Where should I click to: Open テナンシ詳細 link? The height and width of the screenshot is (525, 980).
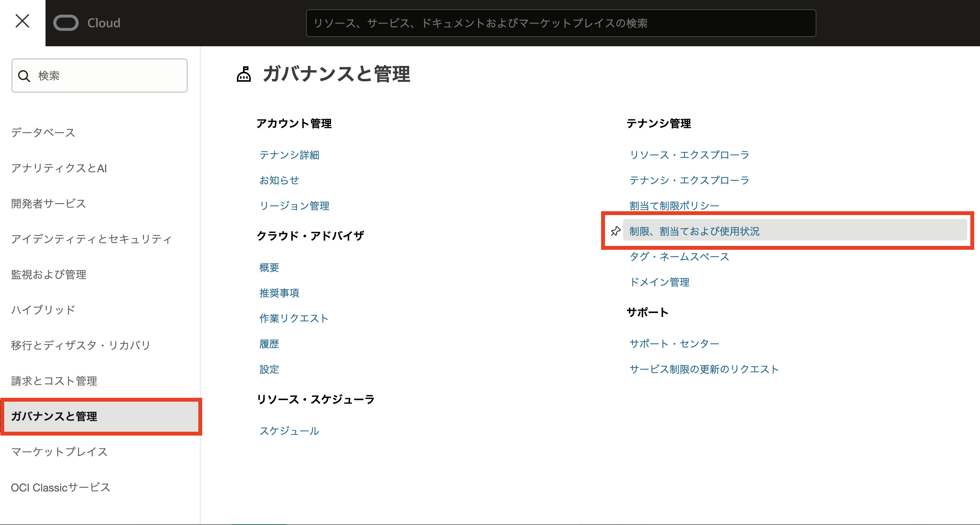tap(289, 155)
